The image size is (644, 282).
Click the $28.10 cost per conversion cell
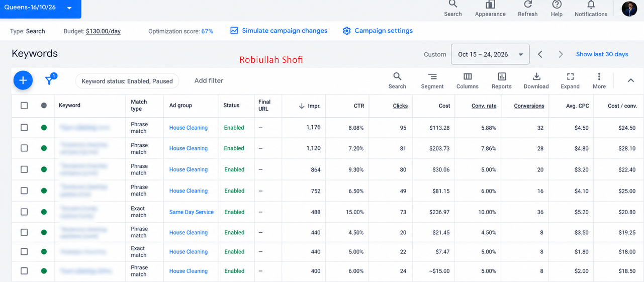(x=627, y=148)
